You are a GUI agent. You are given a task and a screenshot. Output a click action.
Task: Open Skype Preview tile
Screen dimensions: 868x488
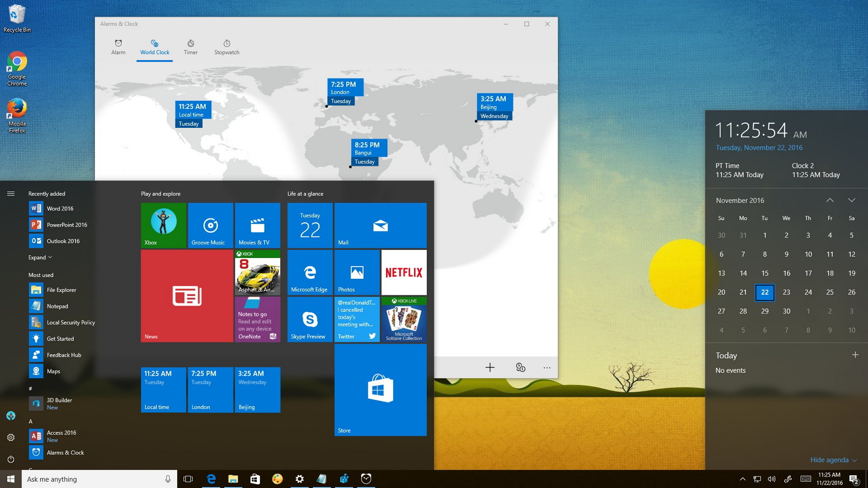point(309,319)
